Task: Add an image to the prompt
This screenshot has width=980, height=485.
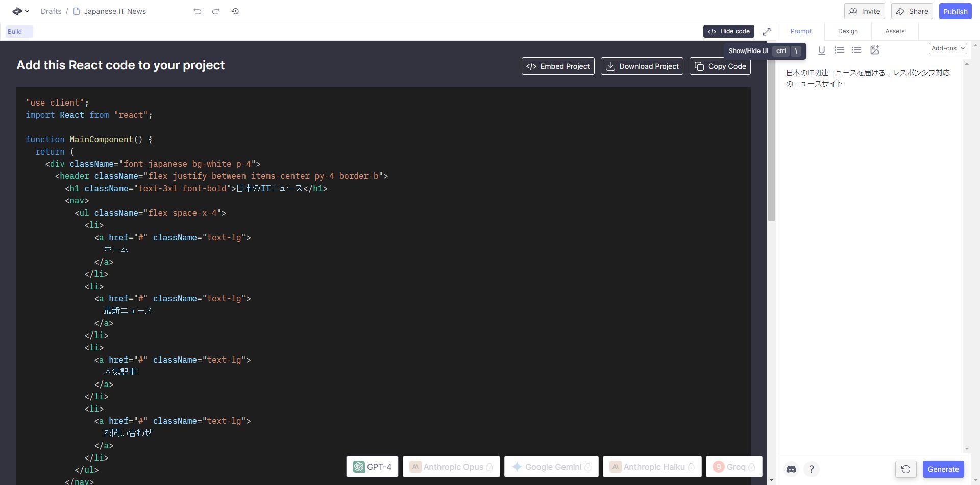Action: pos(875,50)
